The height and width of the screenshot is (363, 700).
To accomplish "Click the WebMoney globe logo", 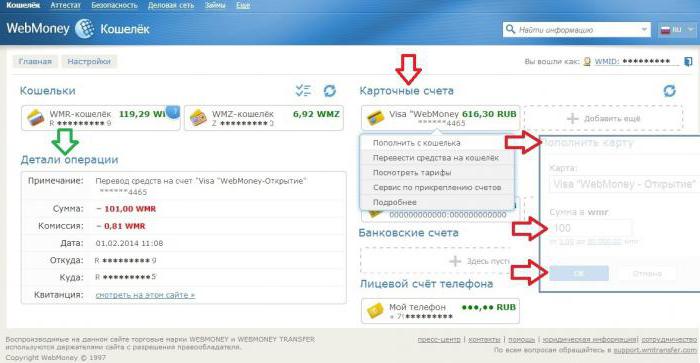I will pyautogui.click(x=84, y=29).
